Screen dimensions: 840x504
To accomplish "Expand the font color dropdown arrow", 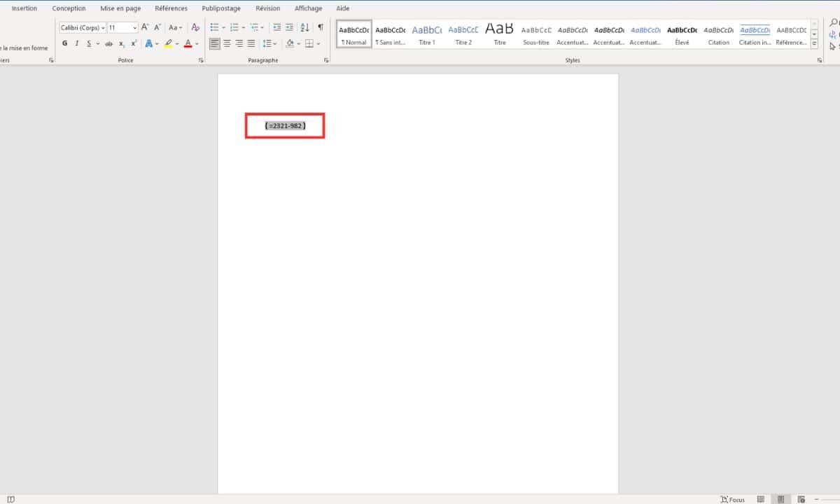I will [197, 43].
